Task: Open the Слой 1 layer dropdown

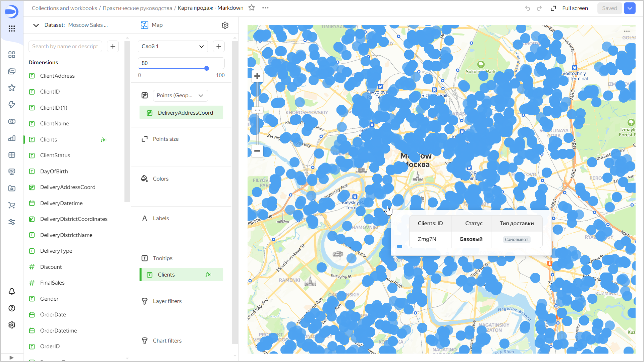Action: coord(173,46)
